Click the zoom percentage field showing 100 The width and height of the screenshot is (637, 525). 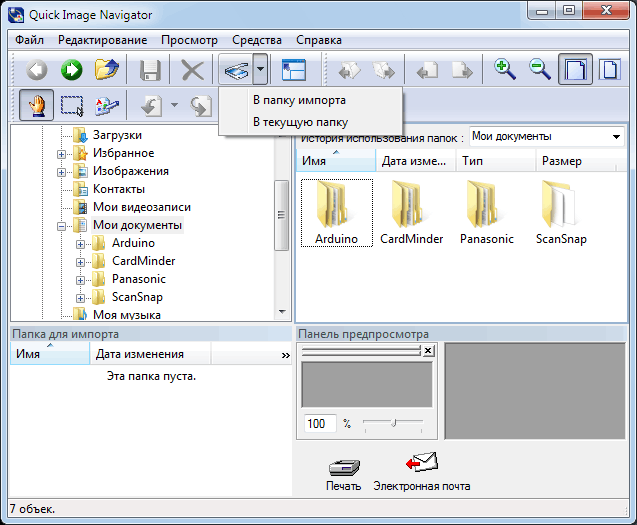coord(320,424)
